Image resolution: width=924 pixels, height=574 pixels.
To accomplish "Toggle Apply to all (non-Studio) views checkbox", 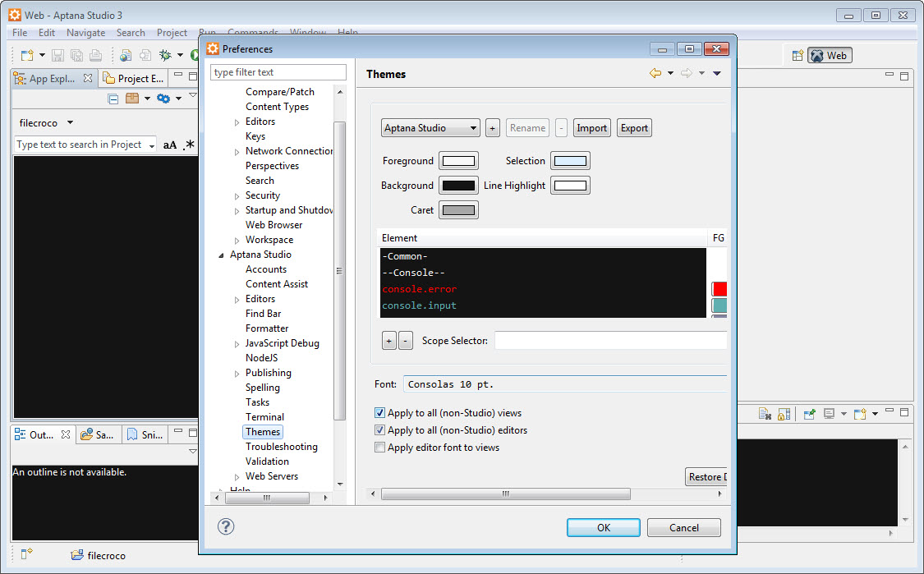I will tap(379, 412).
